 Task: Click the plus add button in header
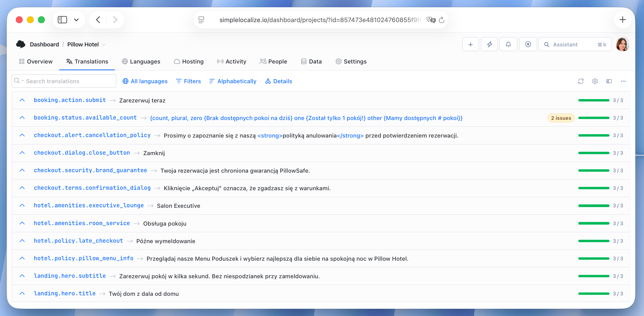[470, 44]
